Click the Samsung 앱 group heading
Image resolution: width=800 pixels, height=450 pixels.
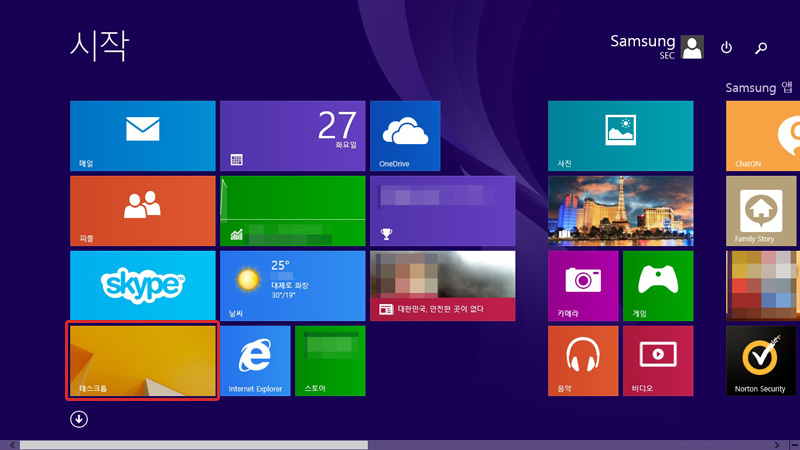(759, 88)
